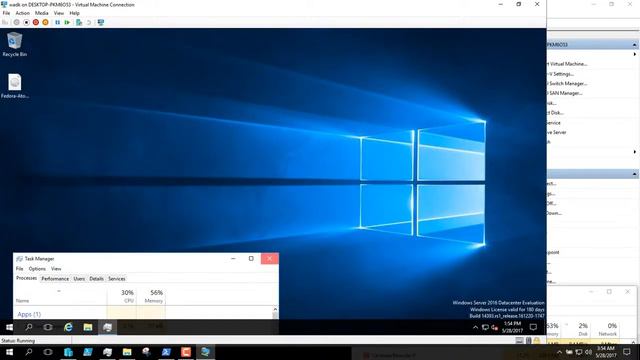640x360 pixels.
Task: Open first PowerShell icon on host taskbar
Action: 88,352
